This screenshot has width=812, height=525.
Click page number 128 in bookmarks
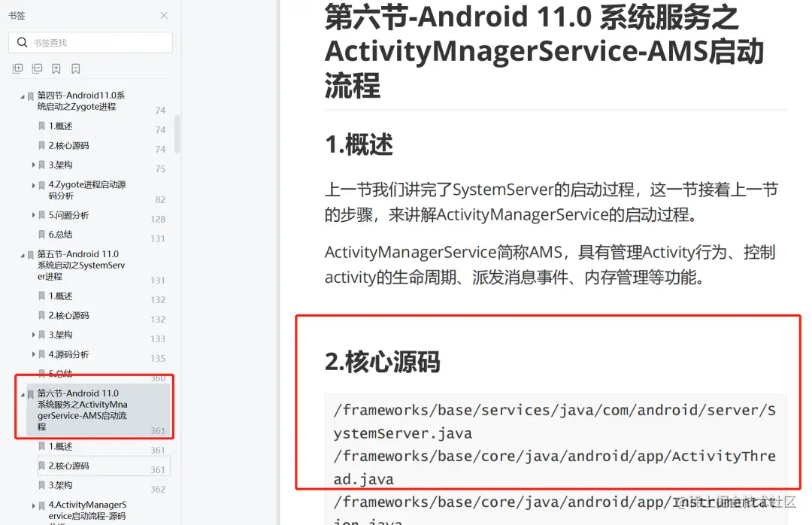[x=158, y=219]
